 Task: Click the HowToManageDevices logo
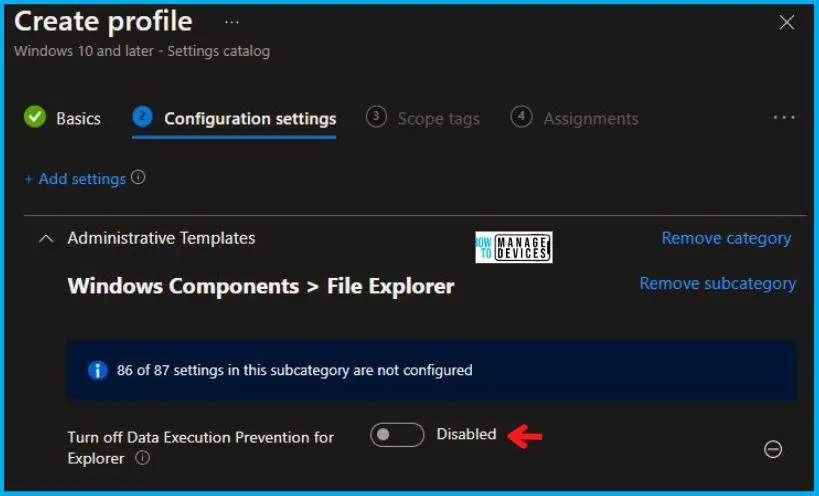coord(514,247)
